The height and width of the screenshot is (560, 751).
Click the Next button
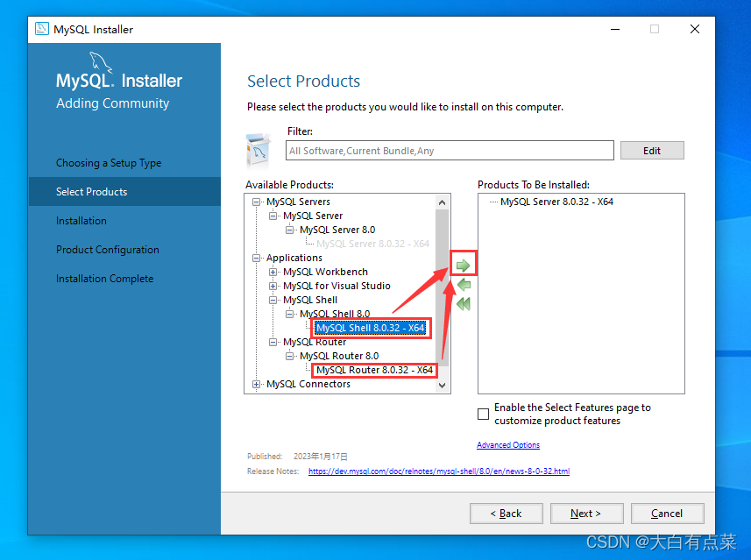587,514
